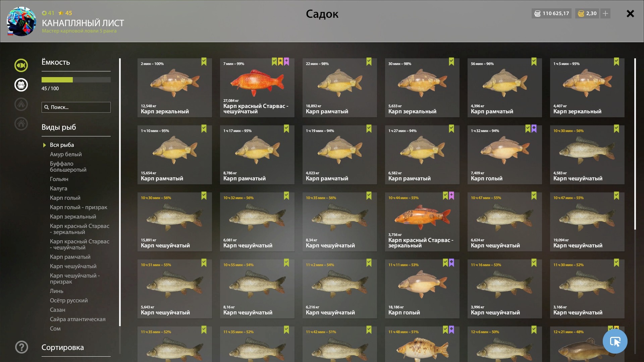Screen dimensions: 644x362
Task: Toggle purple star marker on Карп красный Старвас - чешуйчатый
Action: pyautogui.click(x=286, y=62)
